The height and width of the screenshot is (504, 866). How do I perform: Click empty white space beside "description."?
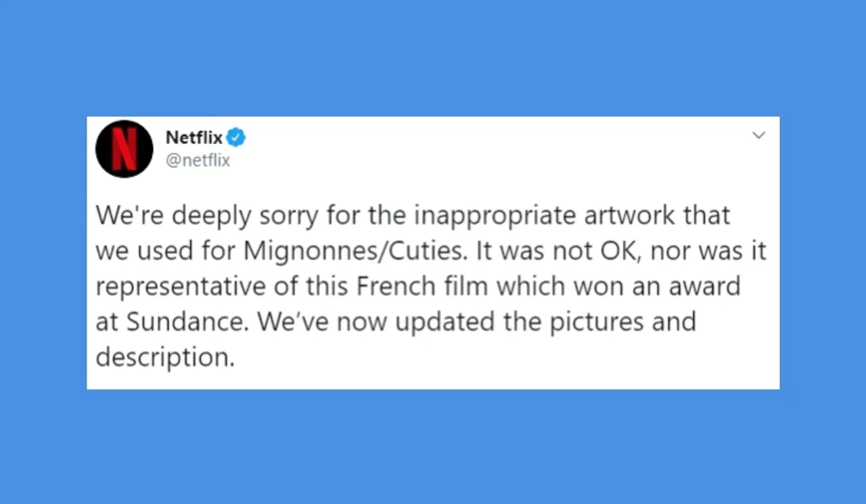[x=507, y=357]
